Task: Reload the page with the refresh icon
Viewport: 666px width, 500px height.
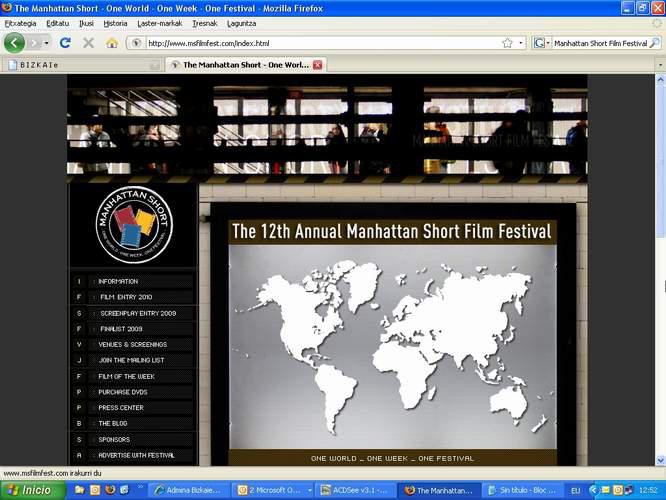Action: [x=65, y=43]
